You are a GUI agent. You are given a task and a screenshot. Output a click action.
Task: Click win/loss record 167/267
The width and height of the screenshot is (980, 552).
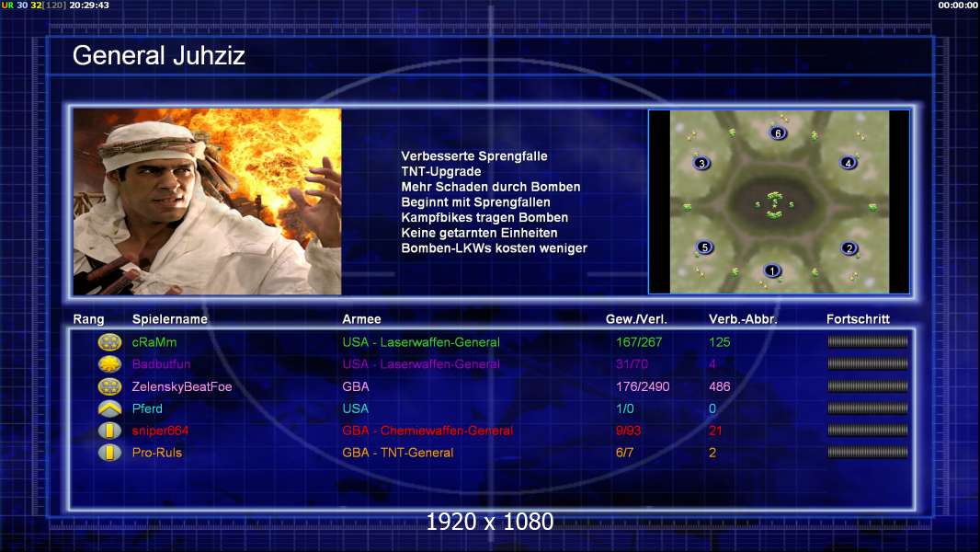click(x=639, y=342)
